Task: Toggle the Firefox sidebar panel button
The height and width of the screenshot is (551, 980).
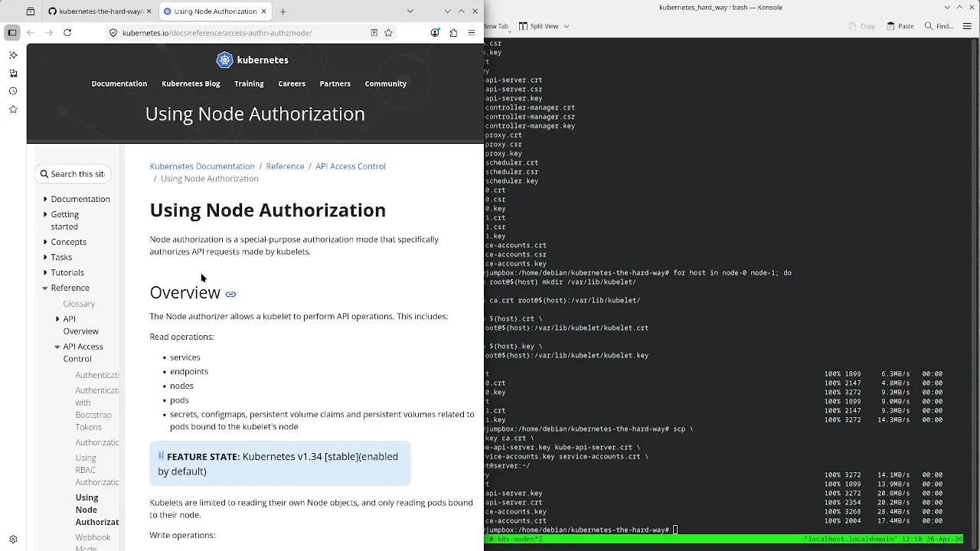Action: [x=12, y=33]
